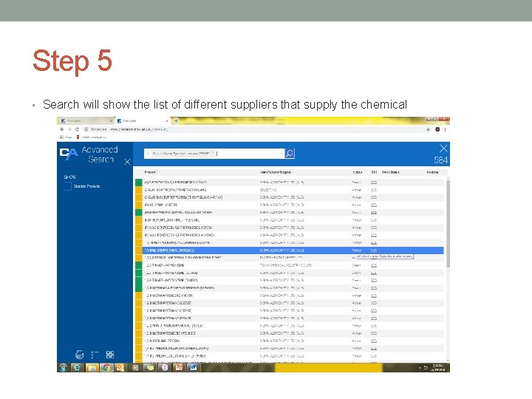The width and height of the screenshot is (532, 399).
Task: Click the browser address bar
Action: click(254, 129)
